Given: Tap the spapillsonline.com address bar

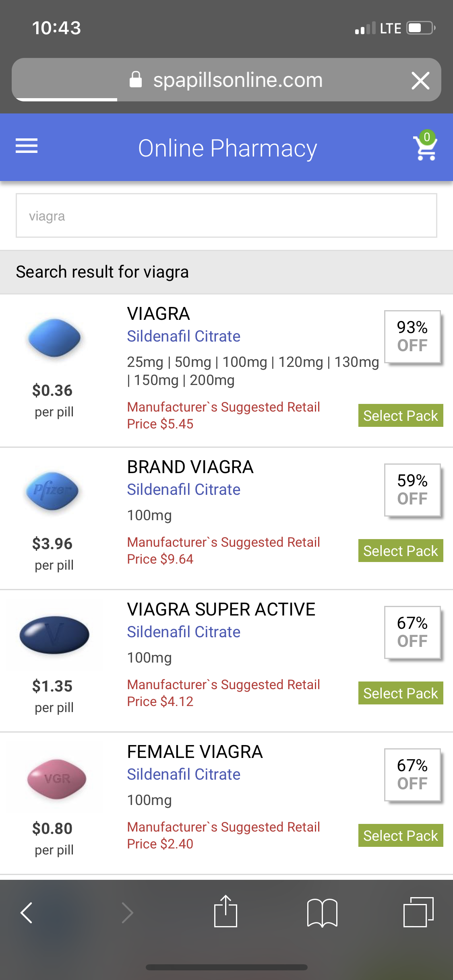Looking at the screenshot, I should [x=238, y=80].
